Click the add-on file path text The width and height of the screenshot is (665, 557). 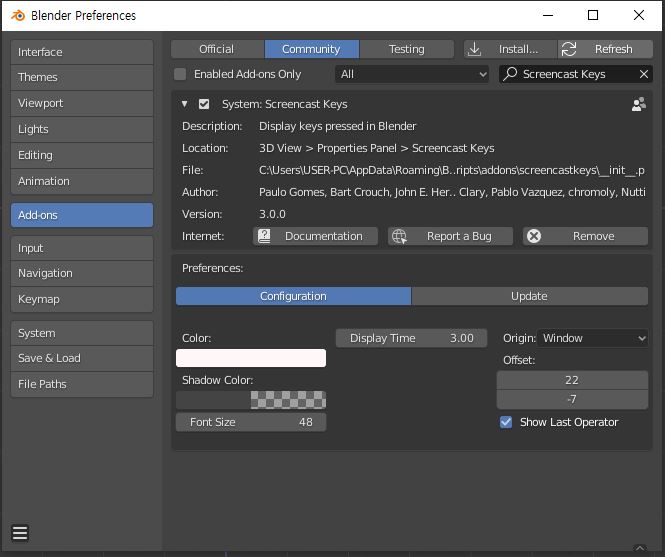pyautogui.click(x=452, y=170)
